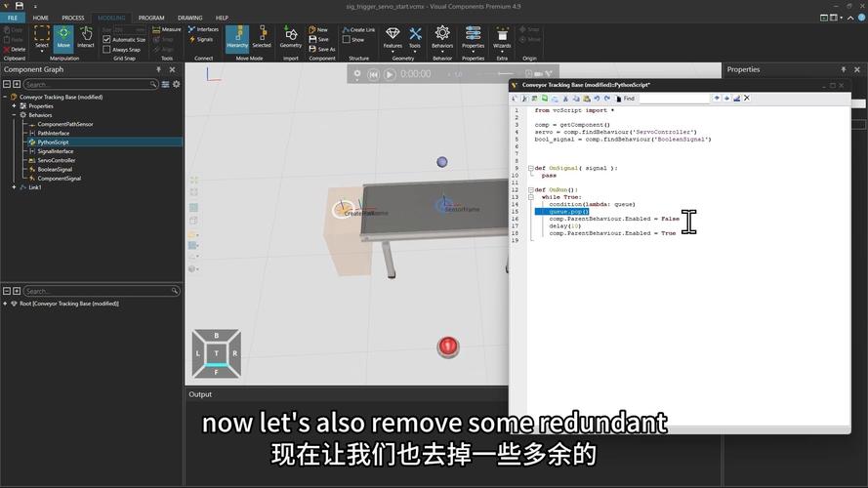Import Geometry from ribbon
Image resolution: width=868 pixels, height=488 pixels.
(x=290, y=38)
